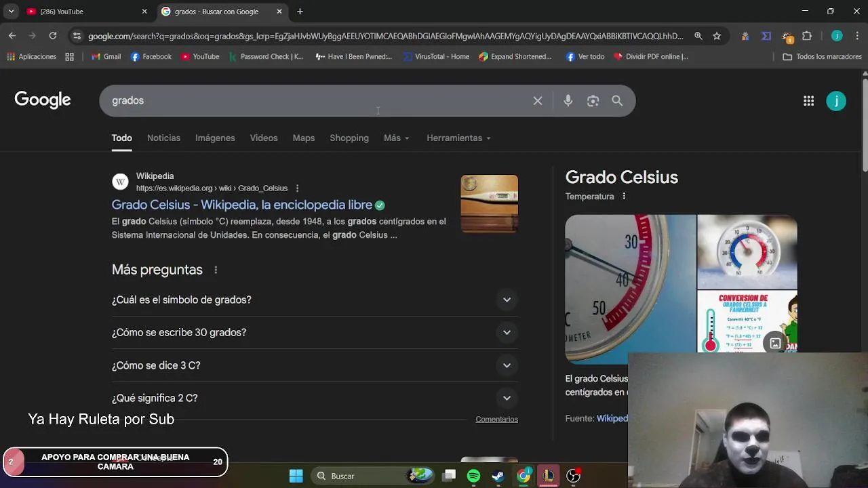The image size is (868, 488).
Task: Open the Wikipedia result thermometer thumbnail
Action: coord(489,204)
